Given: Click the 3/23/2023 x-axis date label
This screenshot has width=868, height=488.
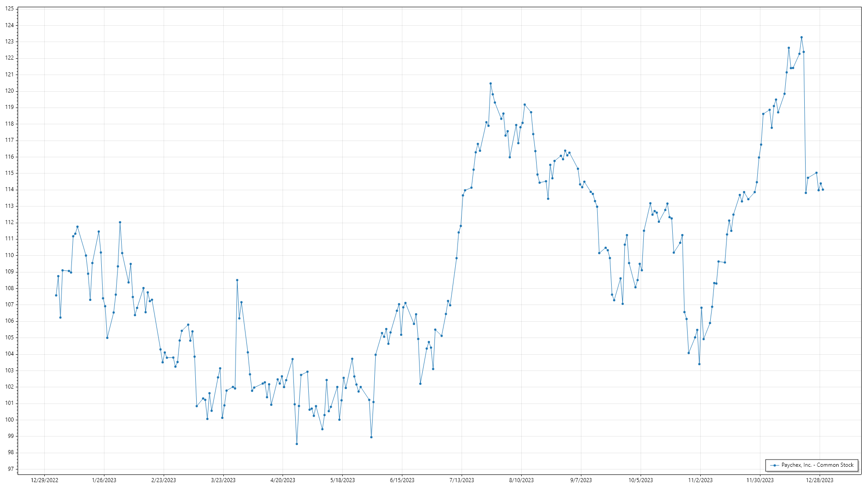Looking at the screenshot, I should tap(223, 480).
